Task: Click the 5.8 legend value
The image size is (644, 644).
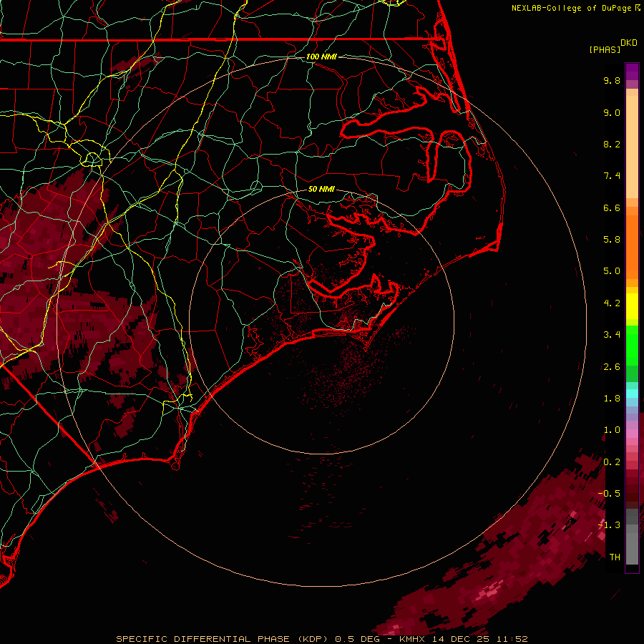Action: tap(612, 240)
